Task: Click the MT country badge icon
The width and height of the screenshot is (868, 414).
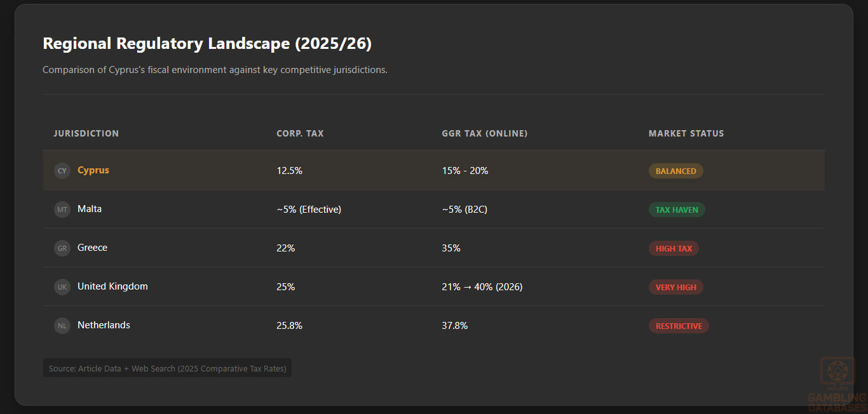Action: click(x=62, y=210)
